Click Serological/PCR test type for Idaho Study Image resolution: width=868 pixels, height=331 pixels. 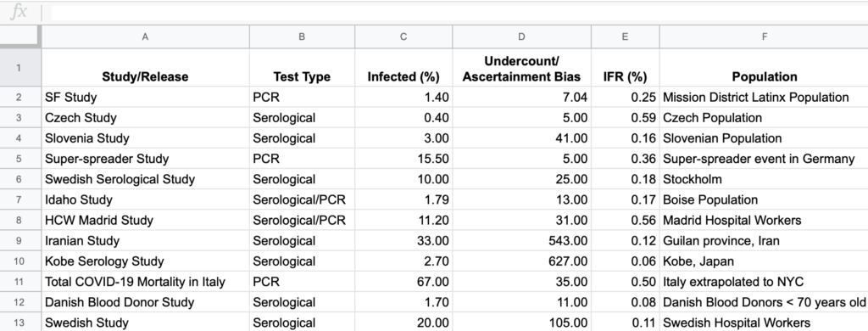[x=302, y=199]
